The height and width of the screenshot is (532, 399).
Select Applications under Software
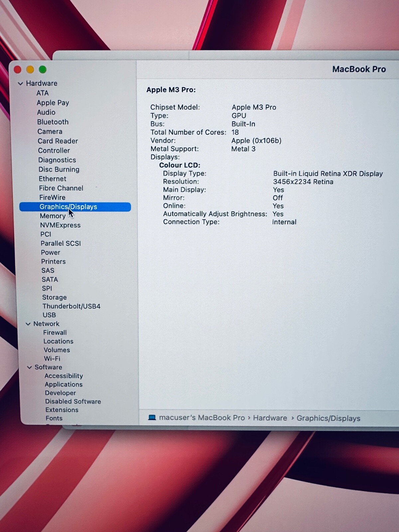[x=64, y=385]
